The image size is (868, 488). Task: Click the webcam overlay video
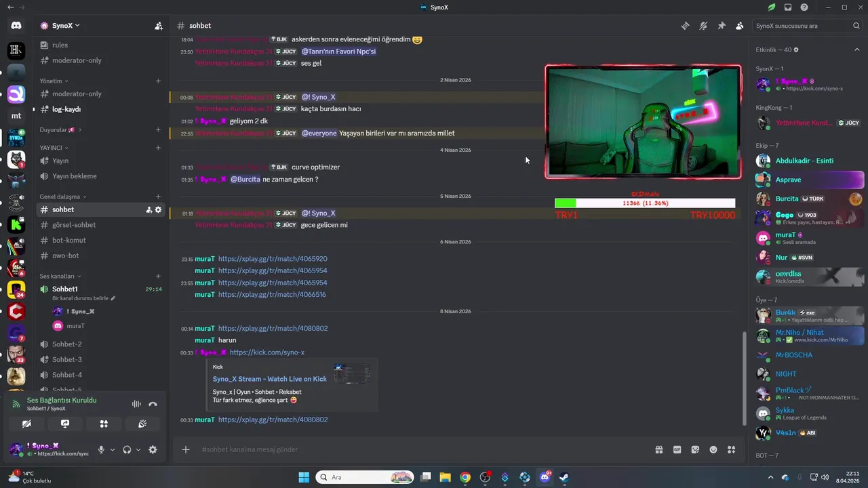643,122
